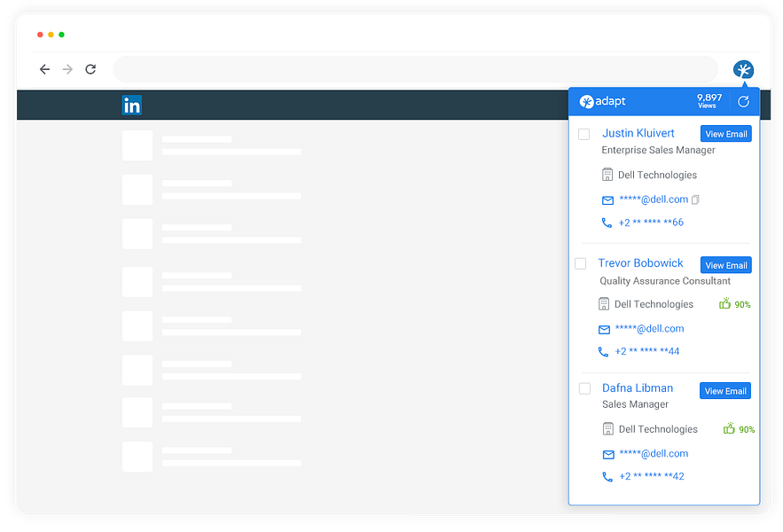The image size is (783, 532).
Task: Click the 90% score in Dafna's card
Action: pos(747,430)
